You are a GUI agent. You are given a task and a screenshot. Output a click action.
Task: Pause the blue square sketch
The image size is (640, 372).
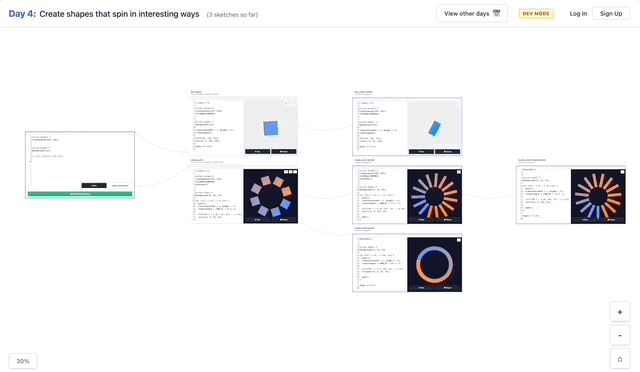pos(284,151)
